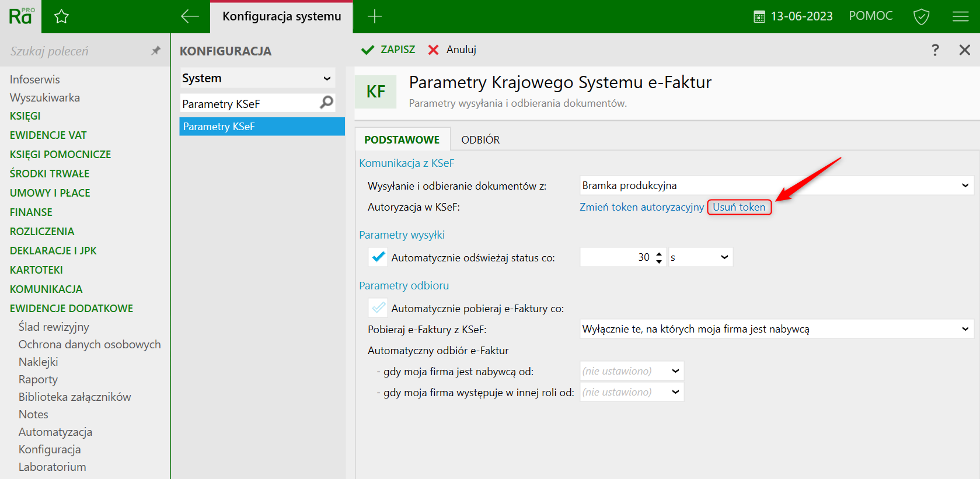Open Wyszukiwarka in sidebar
Viewport: 980px width, 479px height.
45,97
